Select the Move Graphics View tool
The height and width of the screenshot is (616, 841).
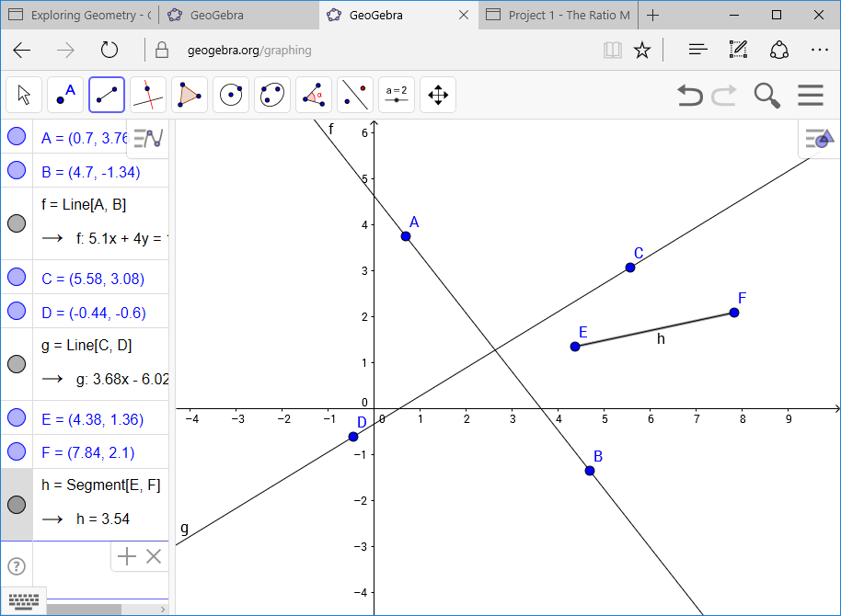[438, 94]
